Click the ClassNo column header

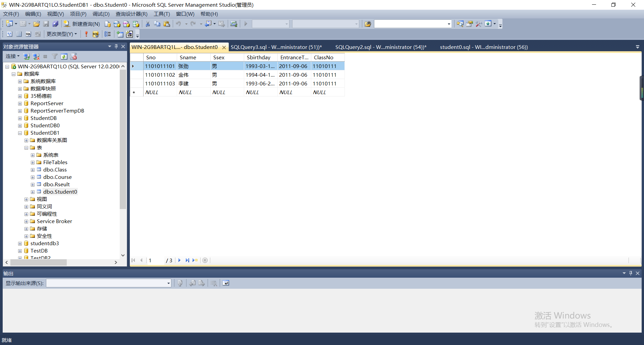click(328, 57)
